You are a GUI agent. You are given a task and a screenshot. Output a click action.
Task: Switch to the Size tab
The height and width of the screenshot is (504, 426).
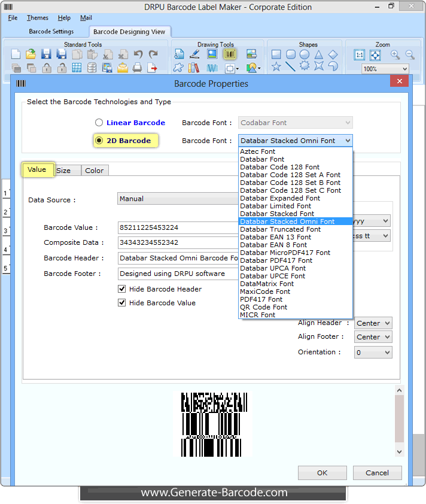point(67,171)
